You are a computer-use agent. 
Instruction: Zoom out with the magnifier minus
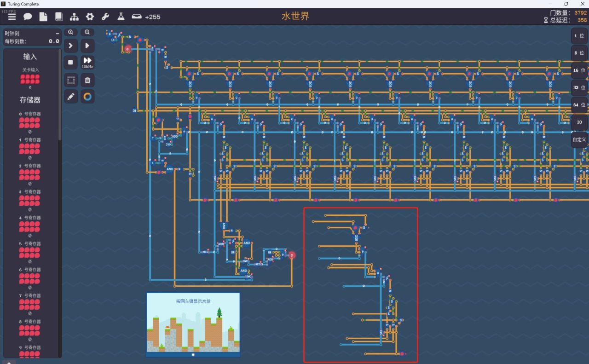[x=87, y=32]
